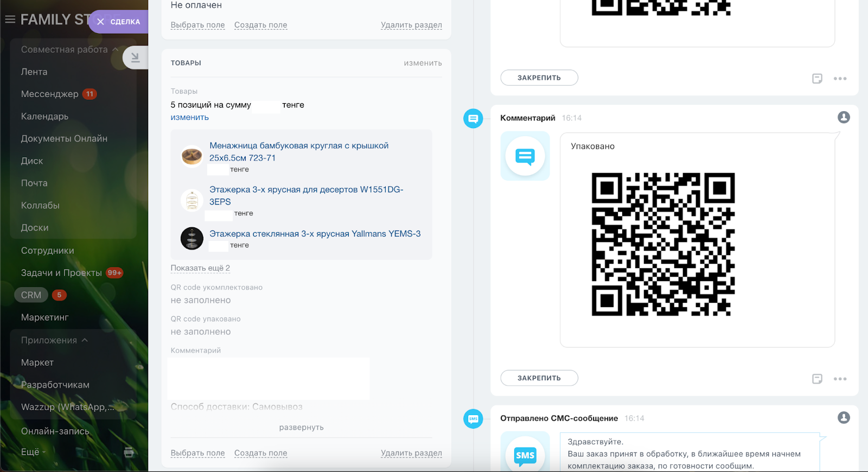
Task: Open three-dots menu on Упаковано comment
Action: [840, 379]
